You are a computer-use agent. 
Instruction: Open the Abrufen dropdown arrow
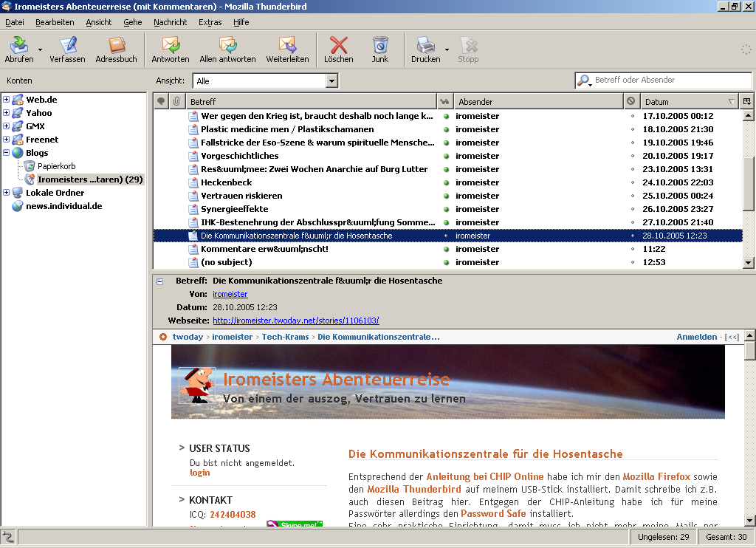click(40, 49)
